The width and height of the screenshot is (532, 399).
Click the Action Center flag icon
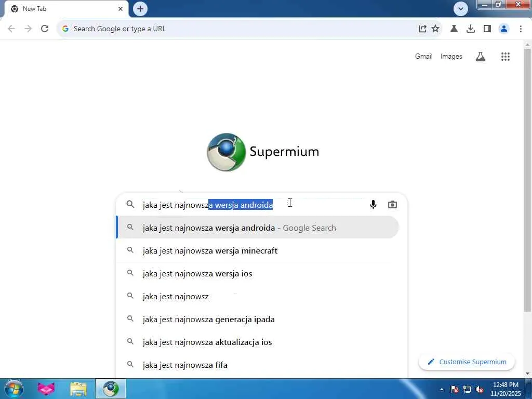click(455, 389)
